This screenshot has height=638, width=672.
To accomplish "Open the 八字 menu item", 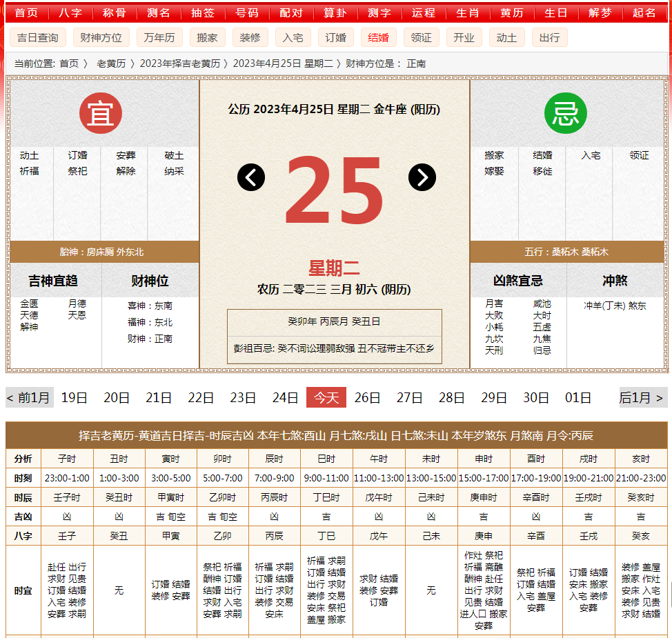I will coord(70,13).
